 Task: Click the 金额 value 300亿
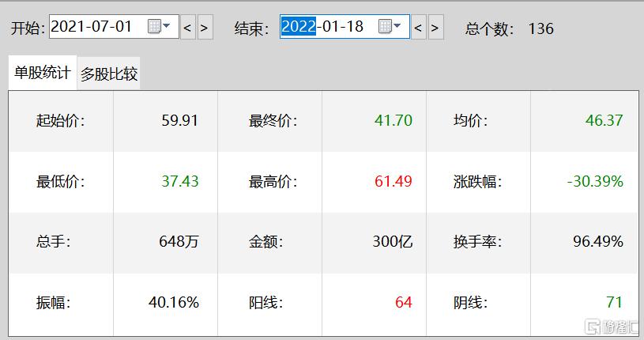[x=393, y=241]
